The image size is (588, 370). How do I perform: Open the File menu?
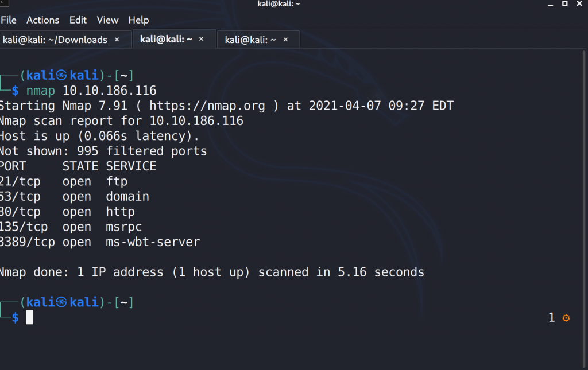9,20
